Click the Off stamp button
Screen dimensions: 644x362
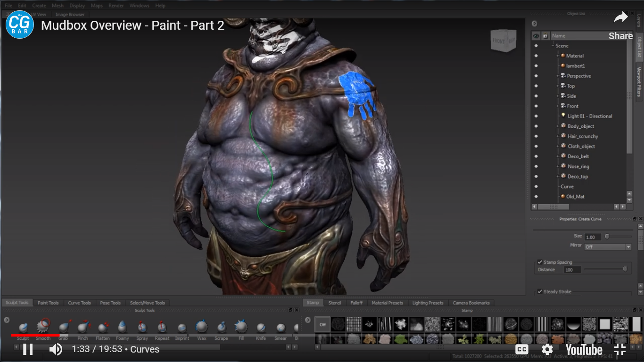[322, 324]
